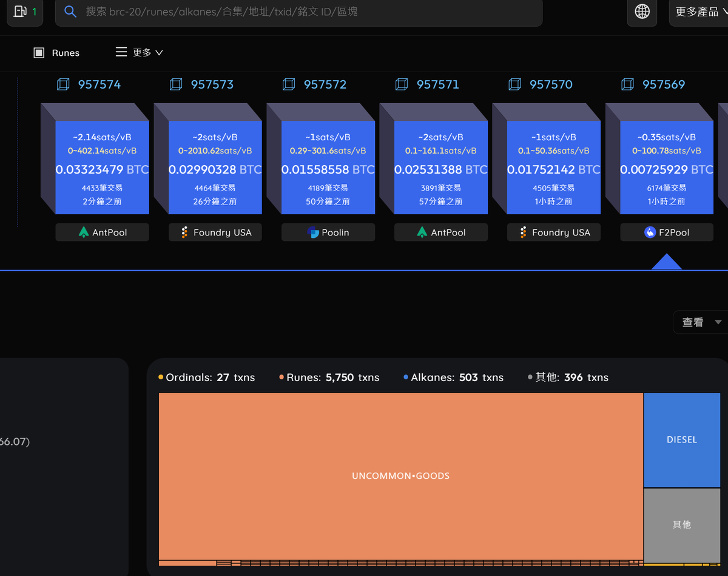Click the Poolin logo icon
728x576 pixels.
313,232
